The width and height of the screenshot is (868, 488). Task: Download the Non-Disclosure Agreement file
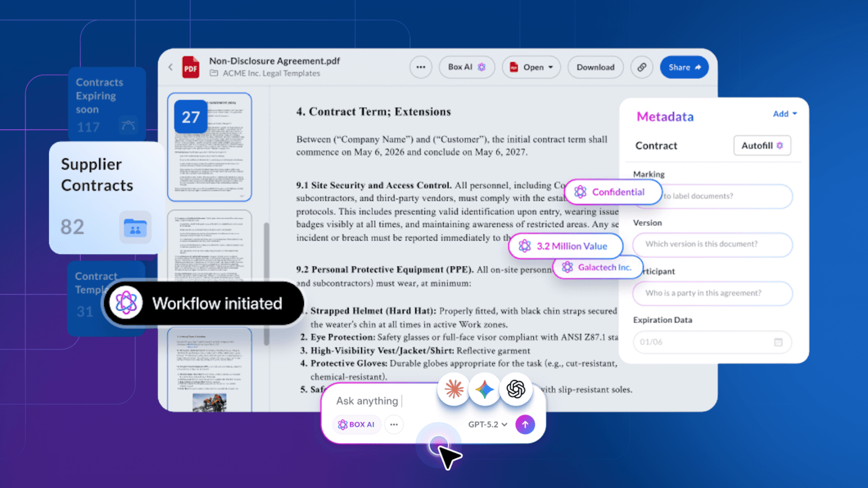[x=596, y=67]
